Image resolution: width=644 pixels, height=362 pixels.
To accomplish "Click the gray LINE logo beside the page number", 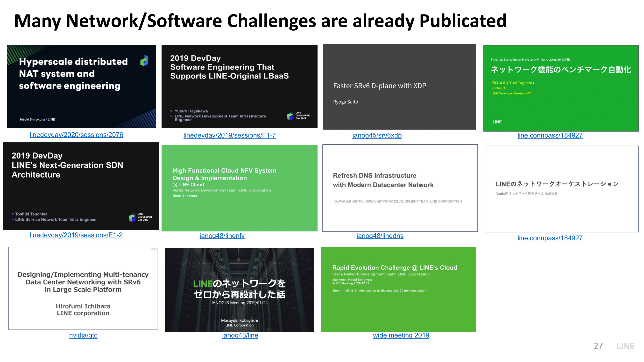I will pos(625,346).
